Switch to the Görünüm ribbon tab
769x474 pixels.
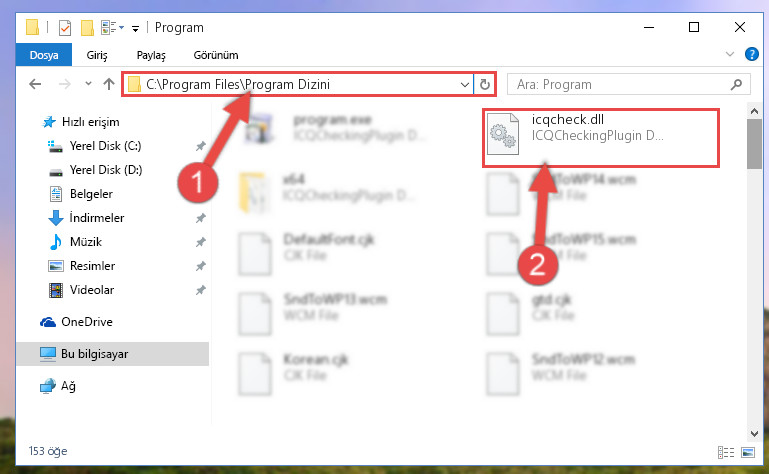click(x=216, y=55)
